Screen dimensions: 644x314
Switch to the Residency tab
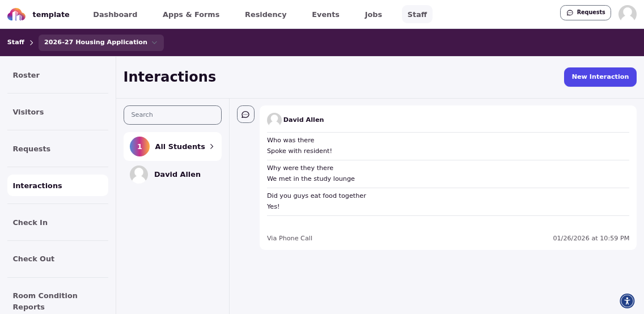266,14
